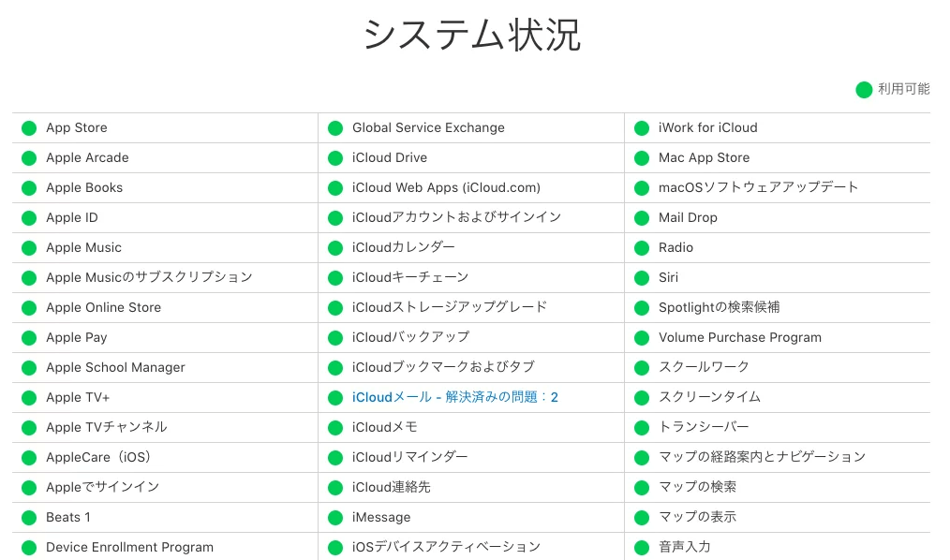Image resolution: width=950 pixels, height=560 pixels.
Task: Select the Apple Music text
Action: coord(83,247)
